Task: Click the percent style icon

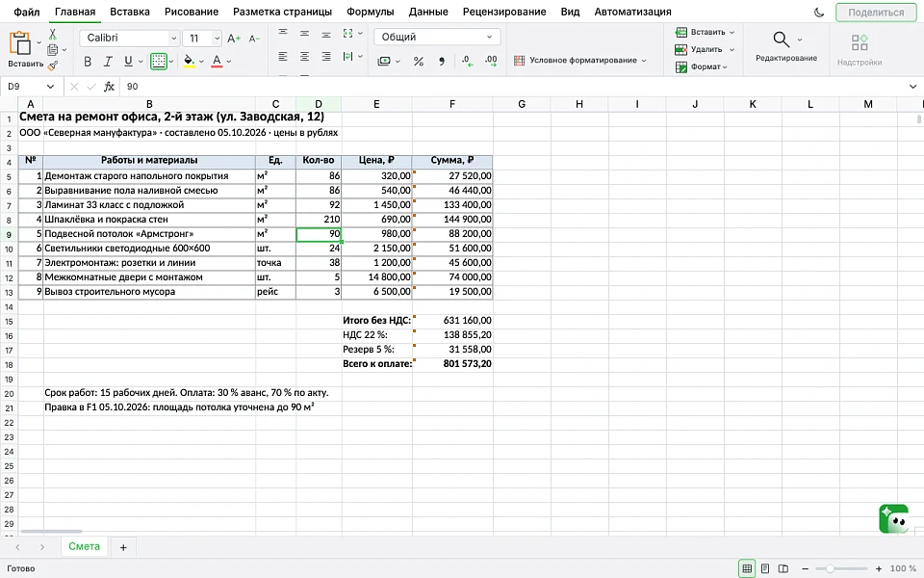Action: click(419, 61)
